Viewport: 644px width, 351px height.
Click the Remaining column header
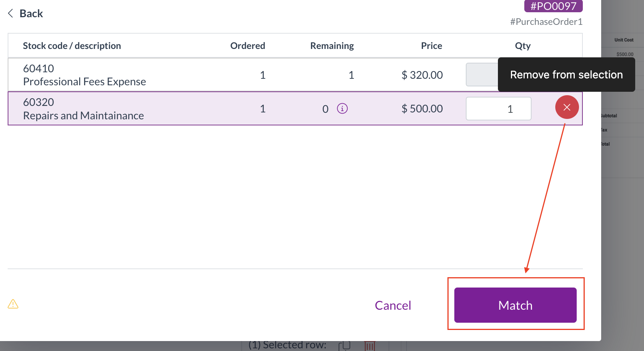pyautogui.click(x=332, y=46)
